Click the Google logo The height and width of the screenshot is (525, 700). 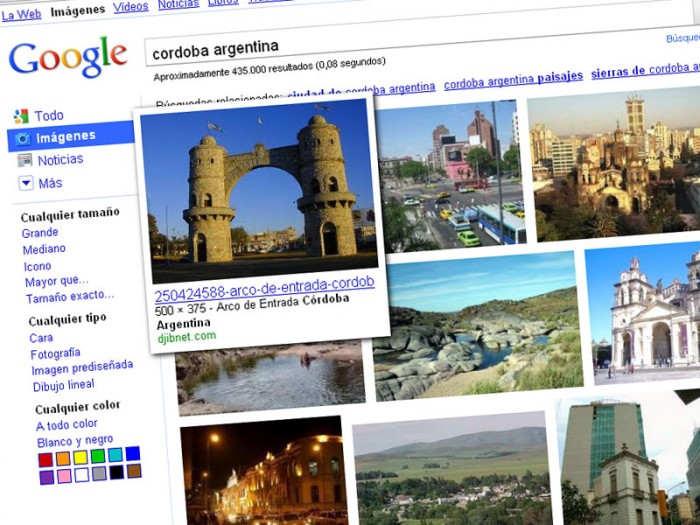68,58
